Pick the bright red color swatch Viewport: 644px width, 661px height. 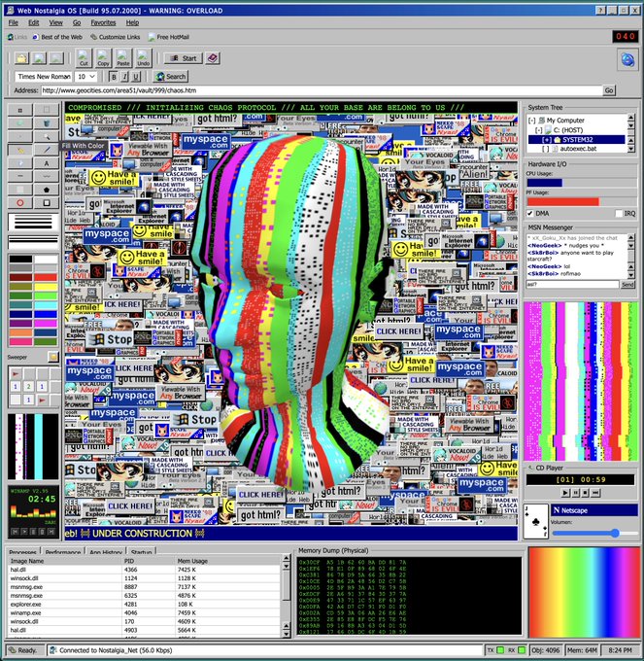point(46,277)
